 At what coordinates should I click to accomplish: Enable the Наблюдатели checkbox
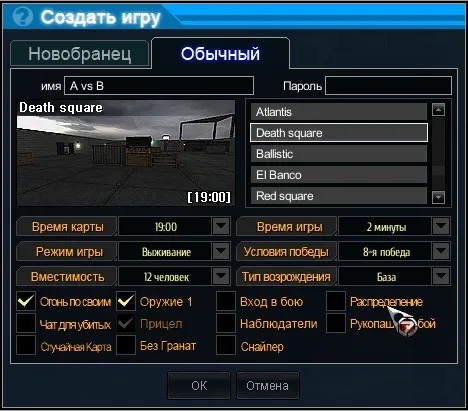point(226,323)
